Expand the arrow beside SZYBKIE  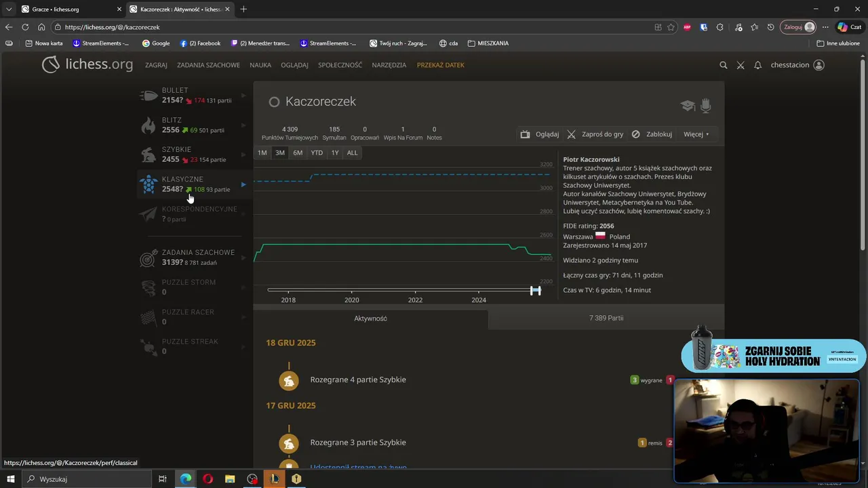coord(243,155)
